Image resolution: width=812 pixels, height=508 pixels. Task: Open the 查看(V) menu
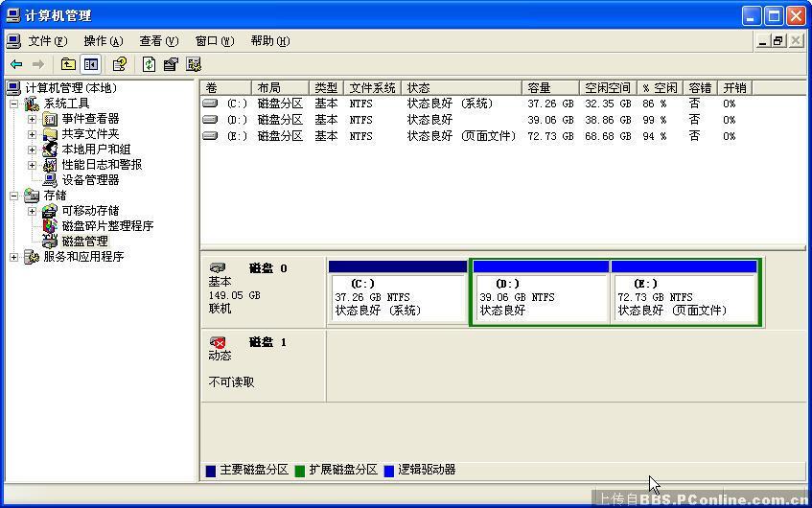pyautogui.click(x=159, y=41)
